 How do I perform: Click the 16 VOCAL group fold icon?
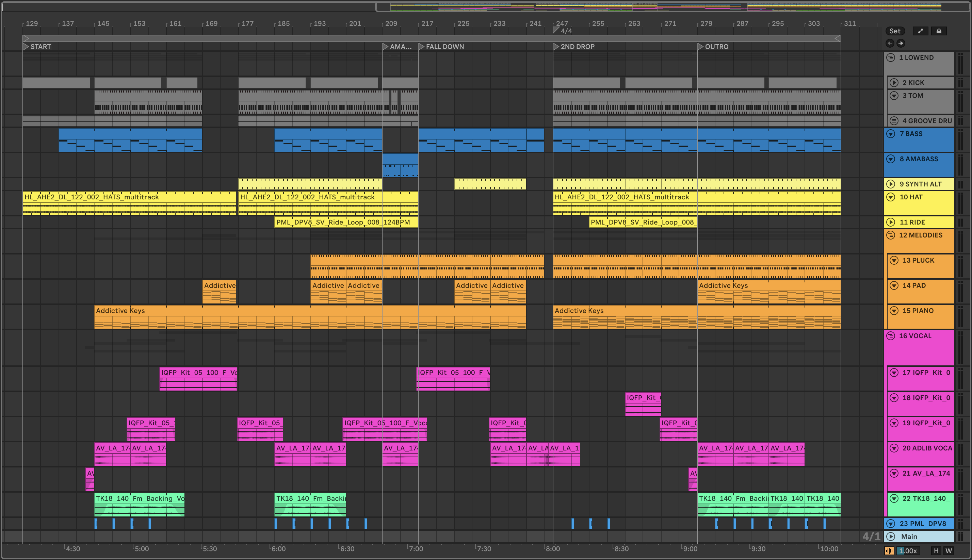pos(890,336)
